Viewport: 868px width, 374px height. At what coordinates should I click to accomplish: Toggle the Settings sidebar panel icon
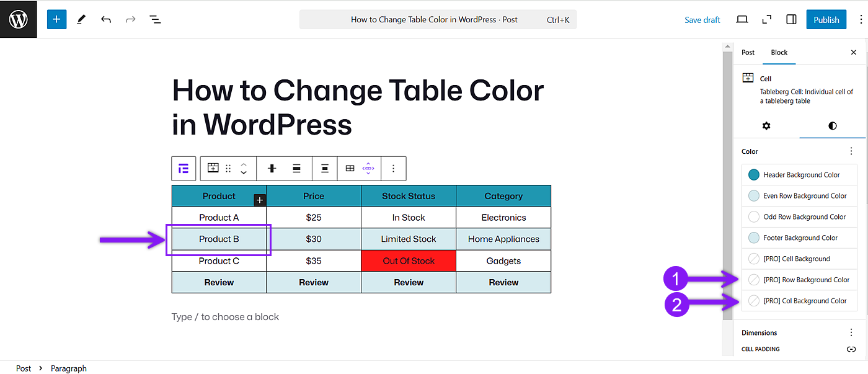(x=791, y=19)
